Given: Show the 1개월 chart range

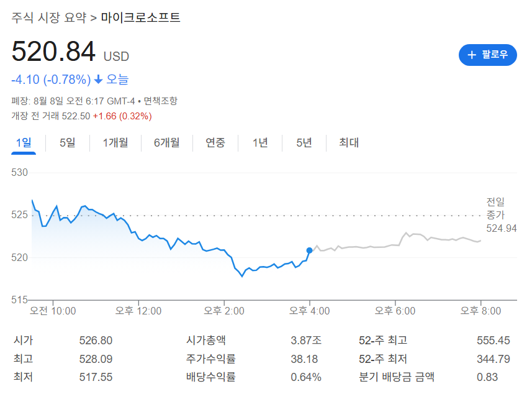Looking at the screenshot, I should [x=115, y=143].
